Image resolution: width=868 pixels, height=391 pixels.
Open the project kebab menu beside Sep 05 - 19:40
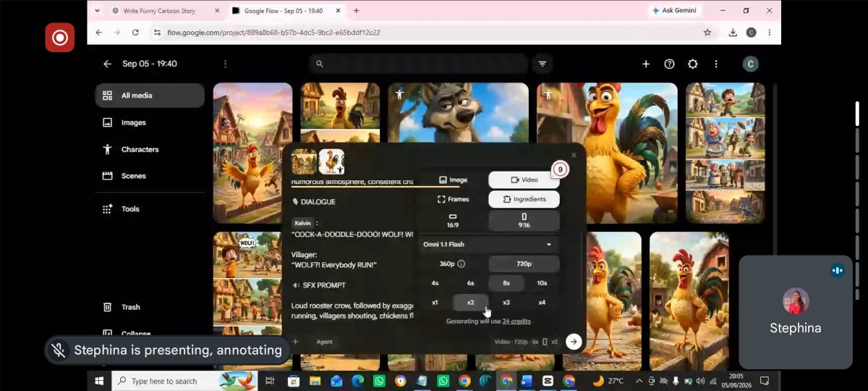click(x=225, y=64)
